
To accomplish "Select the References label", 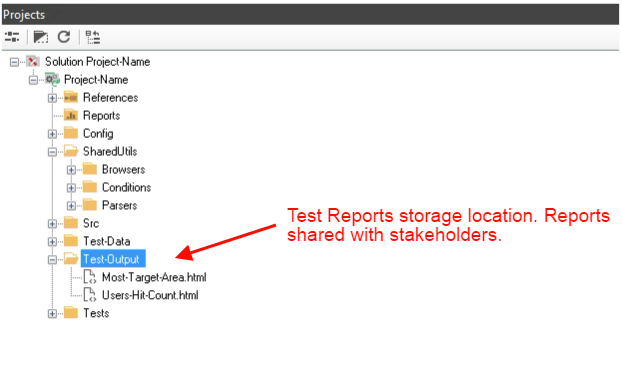I will [111, 98].
